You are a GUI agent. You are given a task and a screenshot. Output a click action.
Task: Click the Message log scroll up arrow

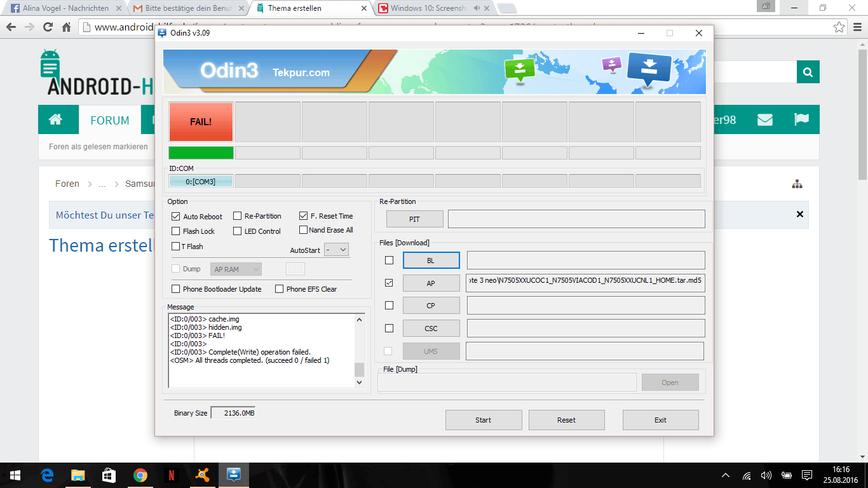pos(359,320)
